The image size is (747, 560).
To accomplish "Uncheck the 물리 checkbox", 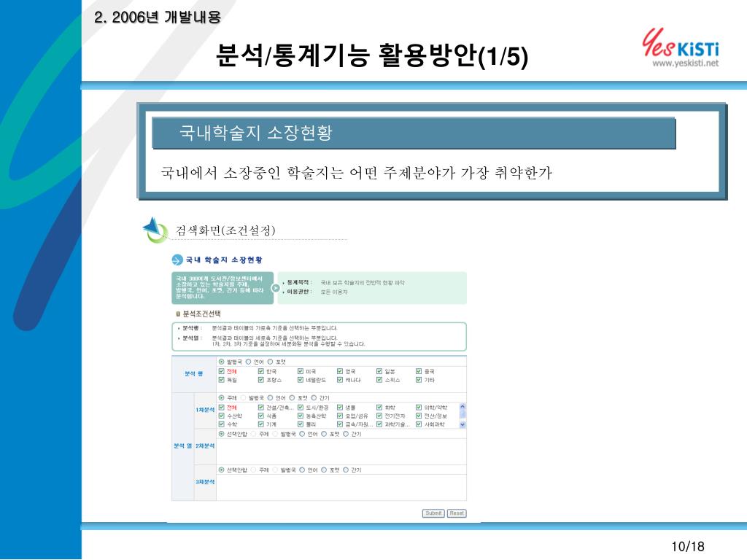I will pos(301,424).
